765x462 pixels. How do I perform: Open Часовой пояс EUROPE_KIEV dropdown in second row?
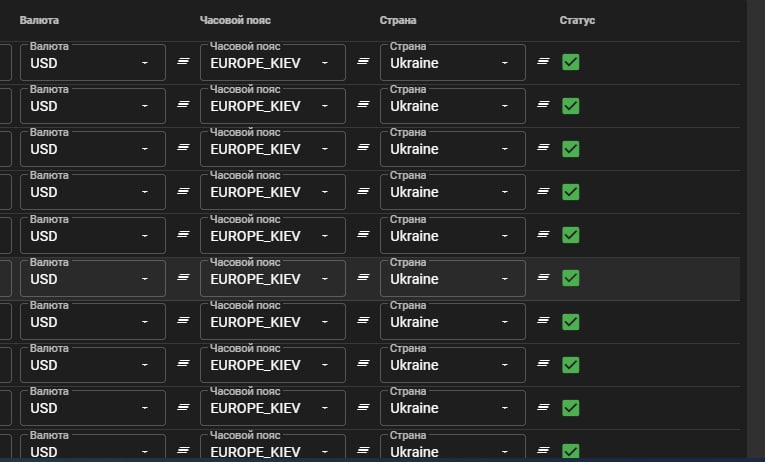273,105
